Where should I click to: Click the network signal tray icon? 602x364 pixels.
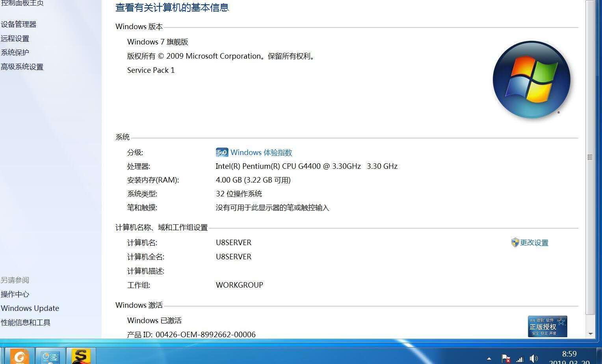(520, 359)
